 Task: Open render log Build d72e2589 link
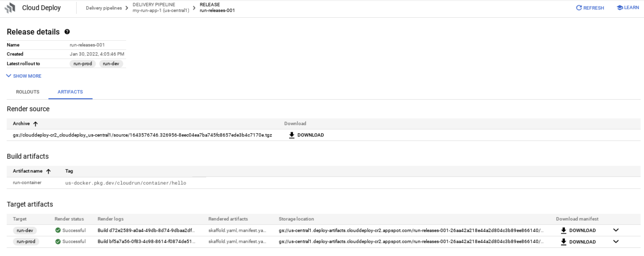point(146,230)
